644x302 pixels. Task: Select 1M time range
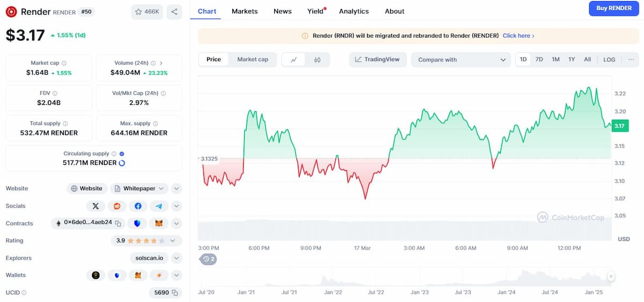555,60
